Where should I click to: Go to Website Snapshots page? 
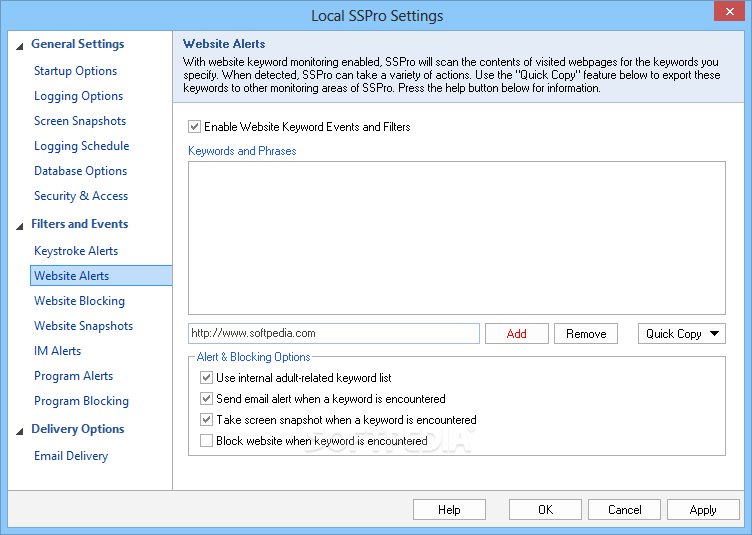83,326
